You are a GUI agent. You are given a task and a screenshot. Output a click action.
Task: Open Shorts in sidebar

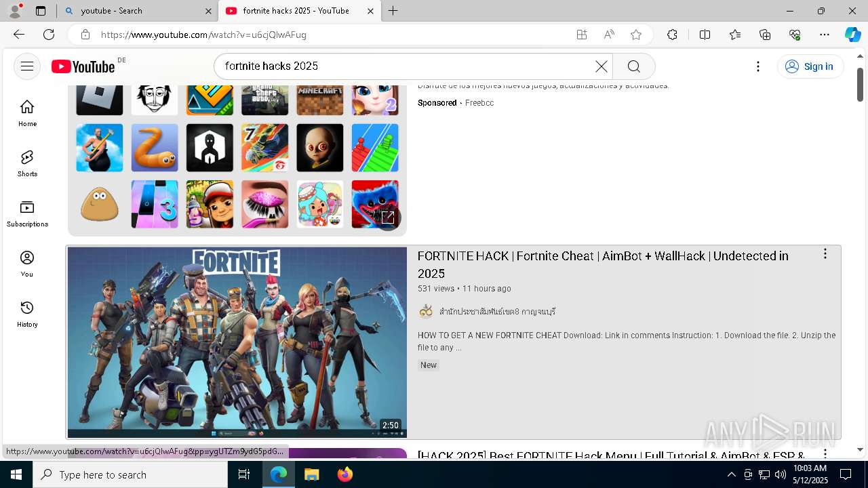point(27,163)
